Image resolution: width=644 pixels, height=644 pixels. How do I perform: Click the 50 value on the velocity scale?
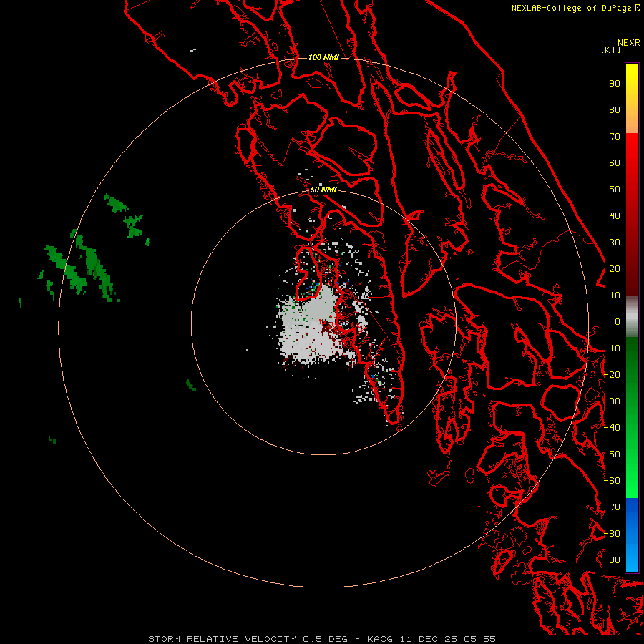[x=615, y=190]
